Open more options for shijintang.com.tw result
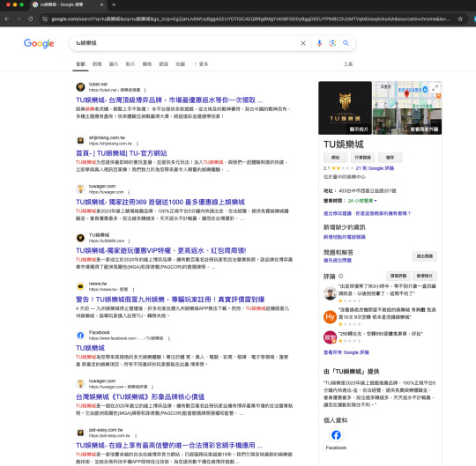The image size is (476, 466). point(138,144)
